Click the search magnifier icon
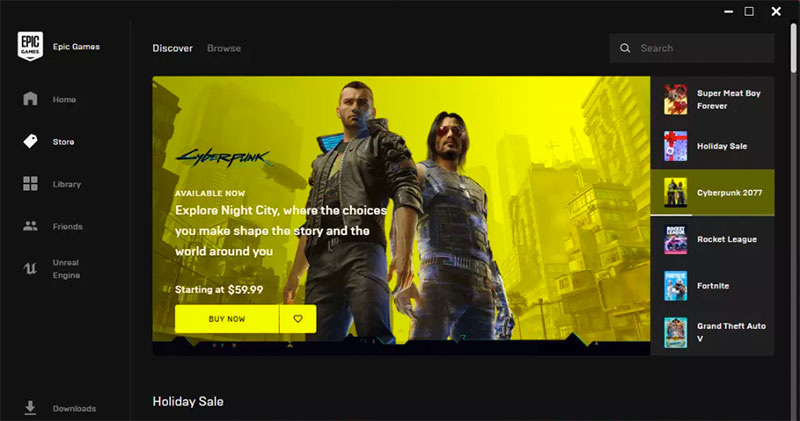Image resolution: width=800 pixels, height=421 pixels. pyautogui.click(x=625, y=48)
